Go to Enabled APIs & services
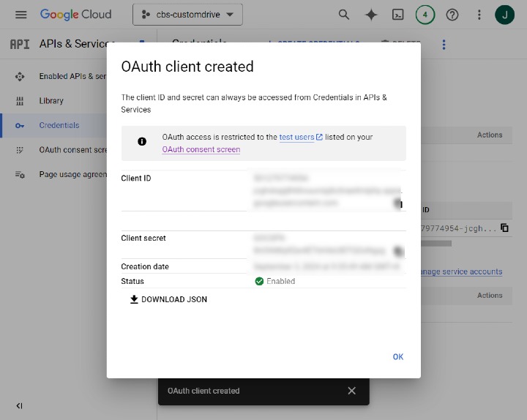The height and width of the screenshot is (420, 527). point(72,76)
